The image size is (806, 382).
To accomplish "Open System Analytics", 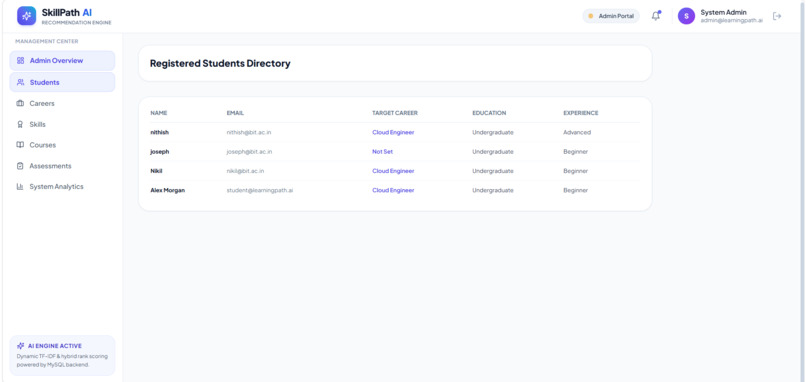I will coord(62,187).
